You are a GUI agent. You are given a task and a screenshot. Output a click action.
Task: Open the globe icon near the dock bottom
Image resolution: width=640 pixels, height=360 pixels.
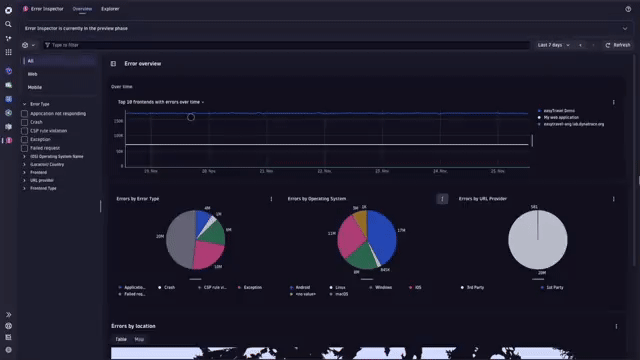click(8, 326)
